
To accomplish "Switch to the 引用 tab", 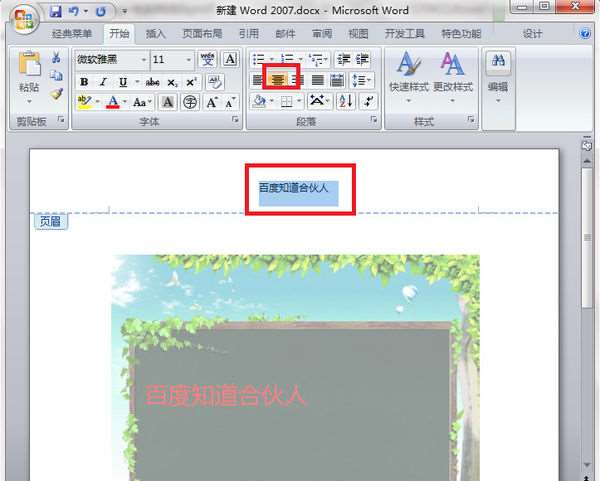I will tap(249, 34).
